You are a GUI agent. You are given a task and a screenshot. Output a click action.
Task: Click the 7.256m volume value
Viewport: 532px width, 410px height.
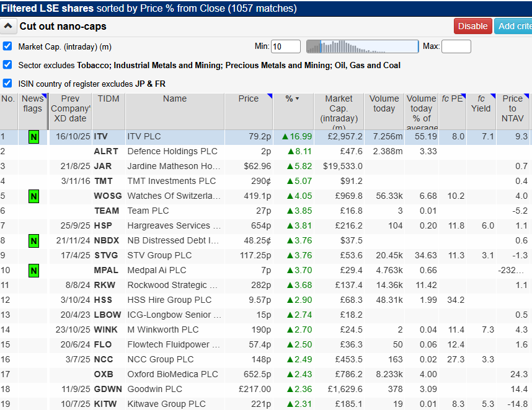click(x=388, y=136)
